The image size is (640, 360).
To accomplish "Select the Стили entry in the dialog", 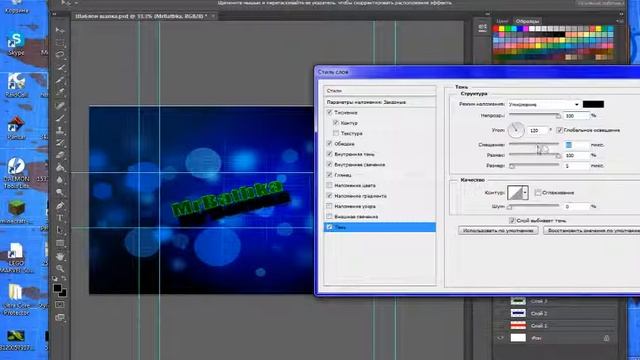I will [x=380, y=91].
